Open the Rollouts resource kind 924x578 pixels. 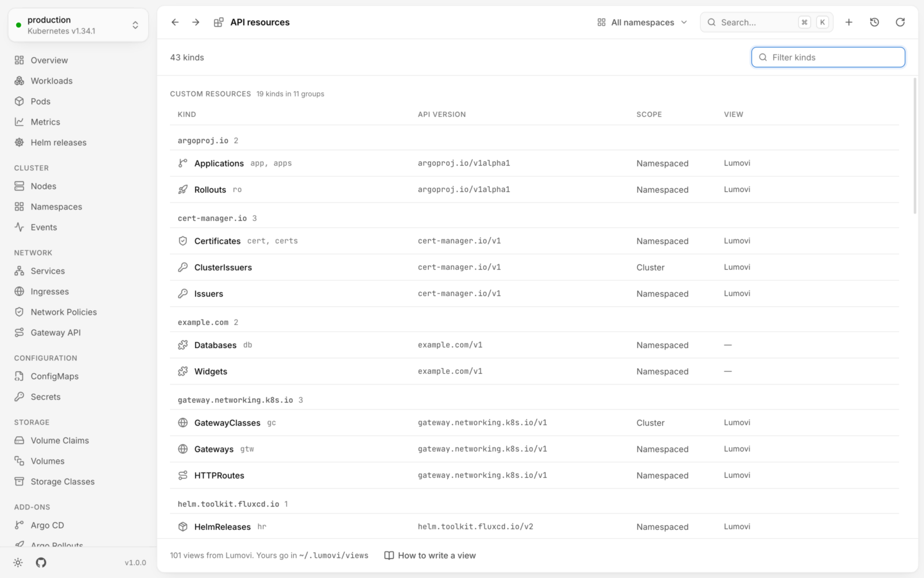210,189
